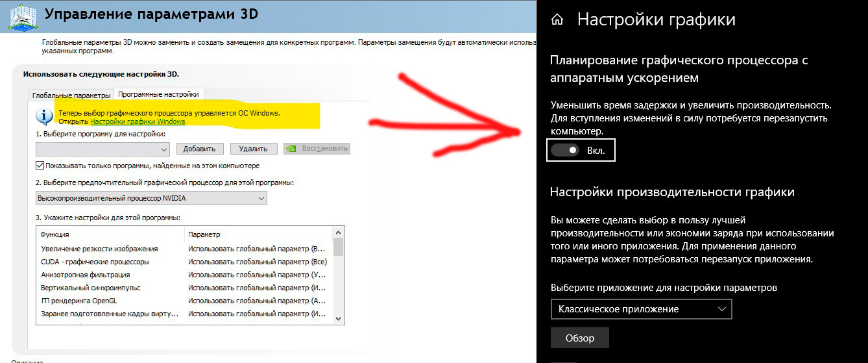Uncheck 'Показывать только программы' checkbox

pyautogui.click(x=40, y=166)
